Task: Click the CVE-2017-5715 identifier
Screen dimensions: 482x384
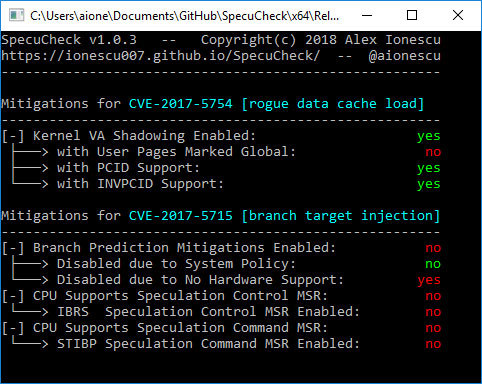Action: click(180, 215)
